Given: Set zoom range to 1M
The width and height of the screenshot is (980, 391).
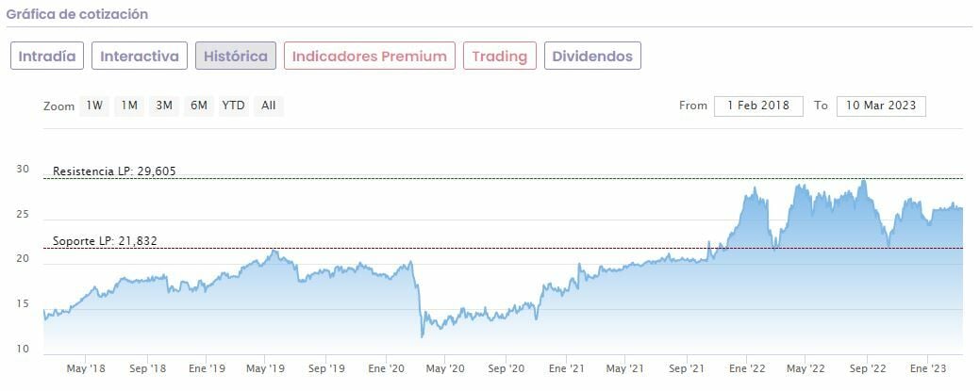Looking at the screenshot, I should [129, 106].
